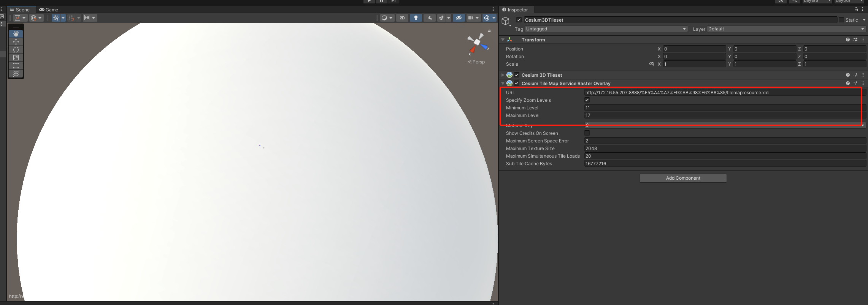
Task: Click the global handle rotation icon
Action: pos(33,18)
